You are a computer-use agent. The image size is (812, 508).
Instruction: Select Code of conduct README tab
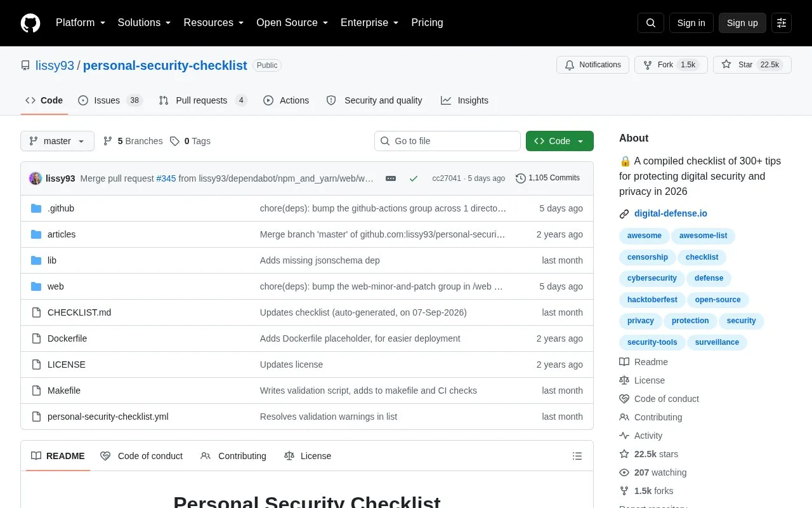141,456
